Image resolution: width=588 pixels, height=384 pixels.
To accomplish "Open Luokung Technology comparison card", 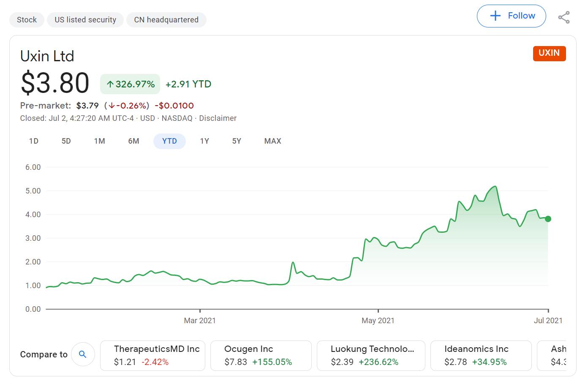I will point(371,356).
